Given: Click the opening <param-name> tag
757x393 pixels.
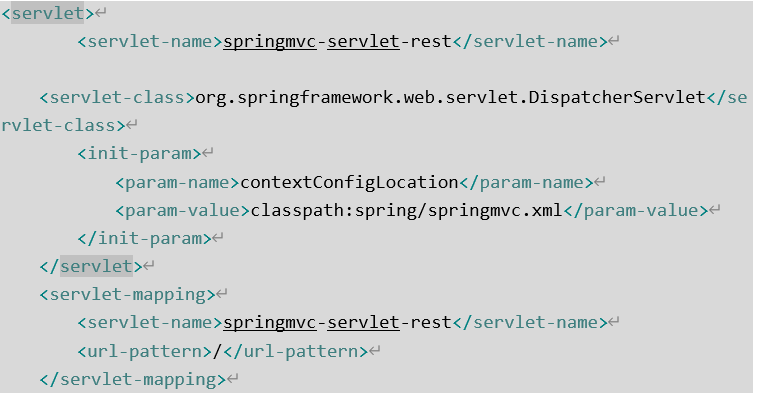Looking at the screenshot, I should pos(178,182).
